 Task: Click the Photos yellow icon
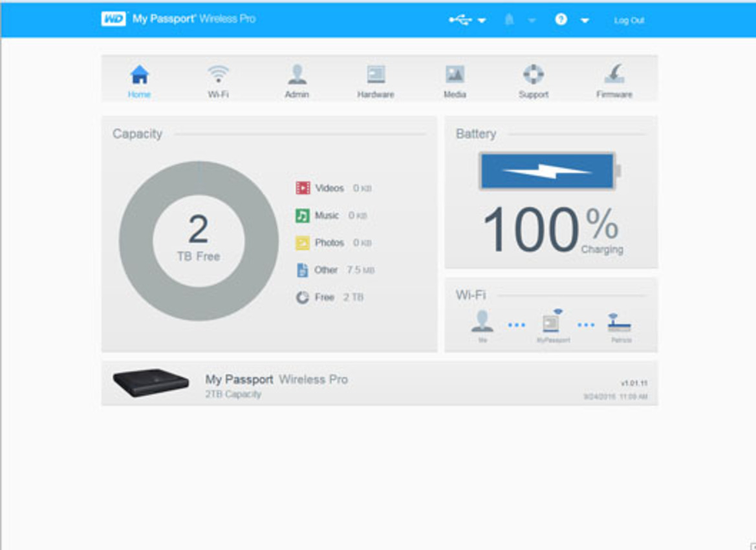302,243
